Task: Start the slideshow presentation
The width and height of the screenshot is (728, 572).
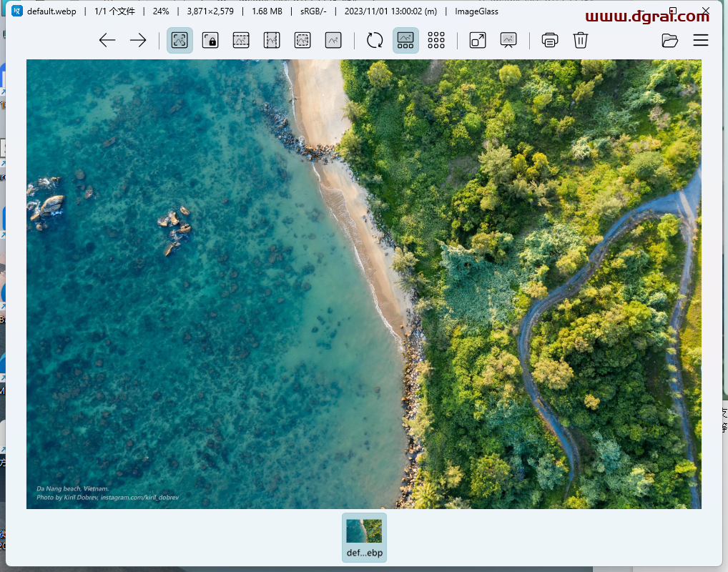Action: (508, 40)
